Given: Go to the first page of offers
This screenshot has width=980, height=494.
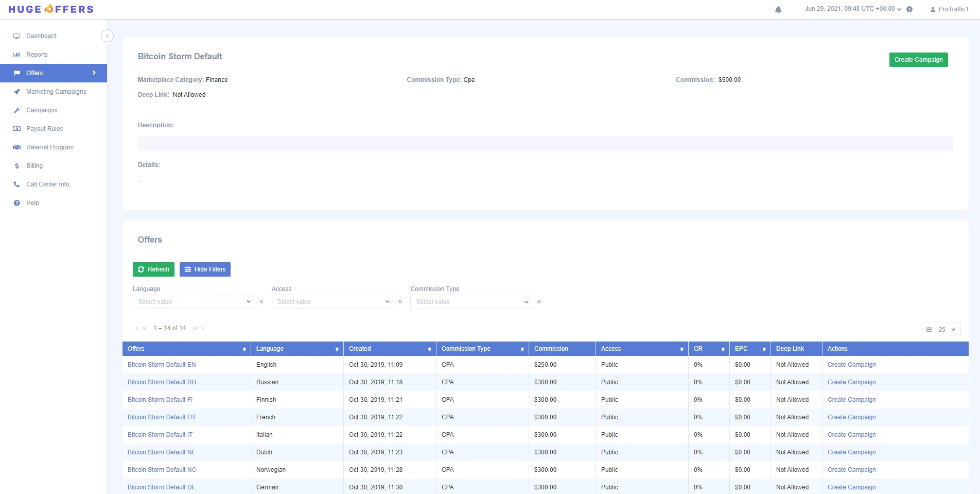Looking at the screenshot, I should click(x=145, y=328).
